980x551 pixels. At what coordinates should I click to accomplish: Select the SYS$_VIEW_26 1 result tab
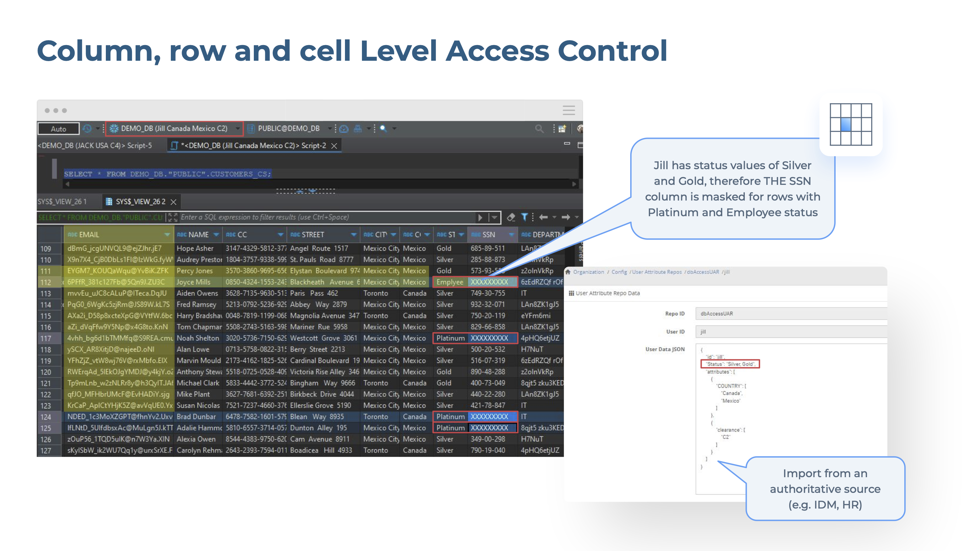pyautogui.click(x=62, y=202)
